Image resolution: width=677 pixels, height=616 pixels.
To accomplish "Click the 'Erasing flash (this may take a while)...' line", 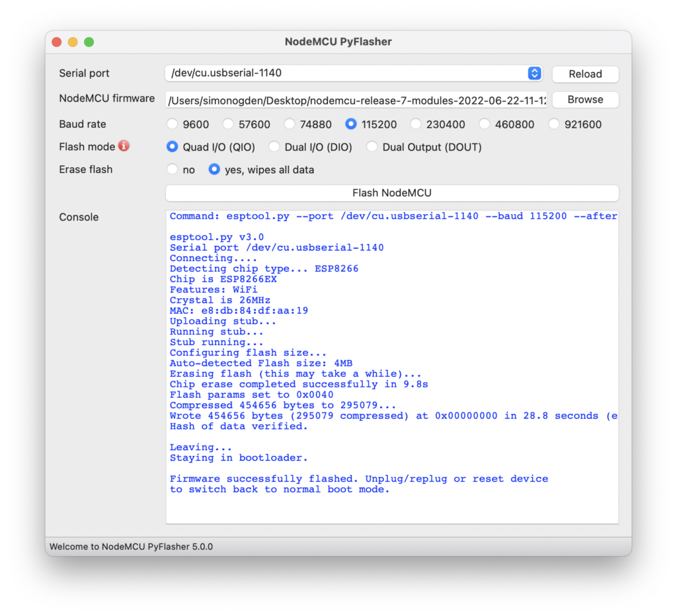I will tap(296, 374).
